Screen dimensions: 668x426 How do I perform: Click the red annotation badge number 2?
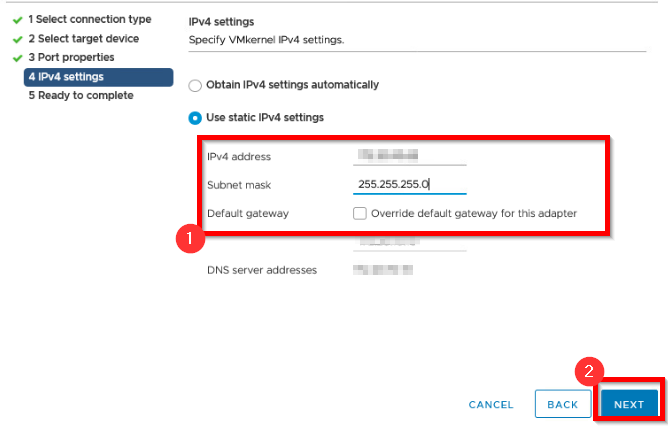(589, 371)
